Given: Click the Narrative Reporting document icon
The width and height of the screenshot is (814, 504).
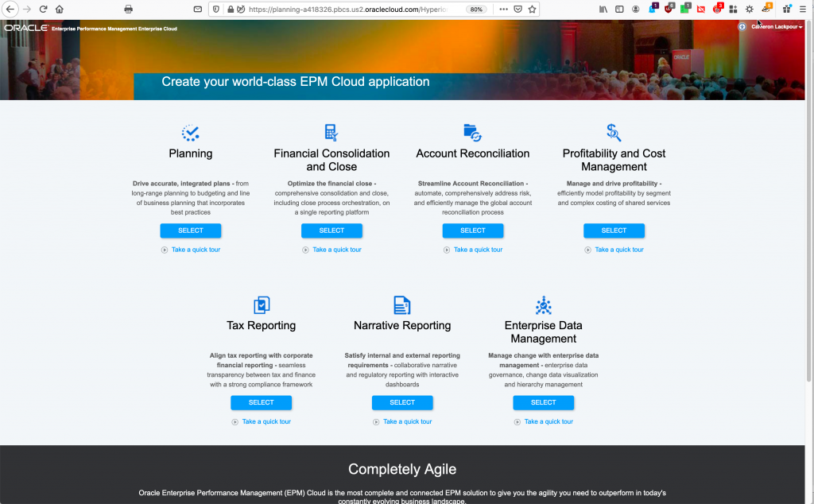Looking at the screenshot, I should point(401,305).
